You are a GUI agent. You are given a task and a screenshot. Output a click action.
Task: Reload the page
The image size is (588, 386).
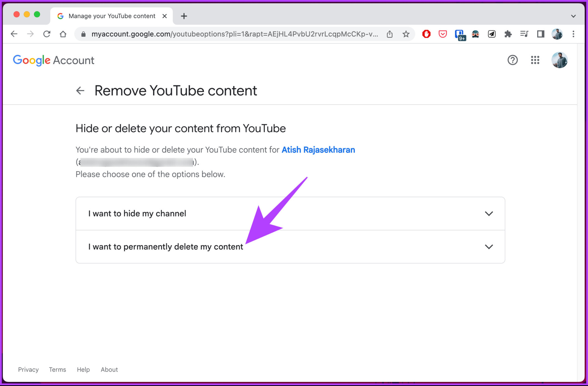tap(47, 34)
